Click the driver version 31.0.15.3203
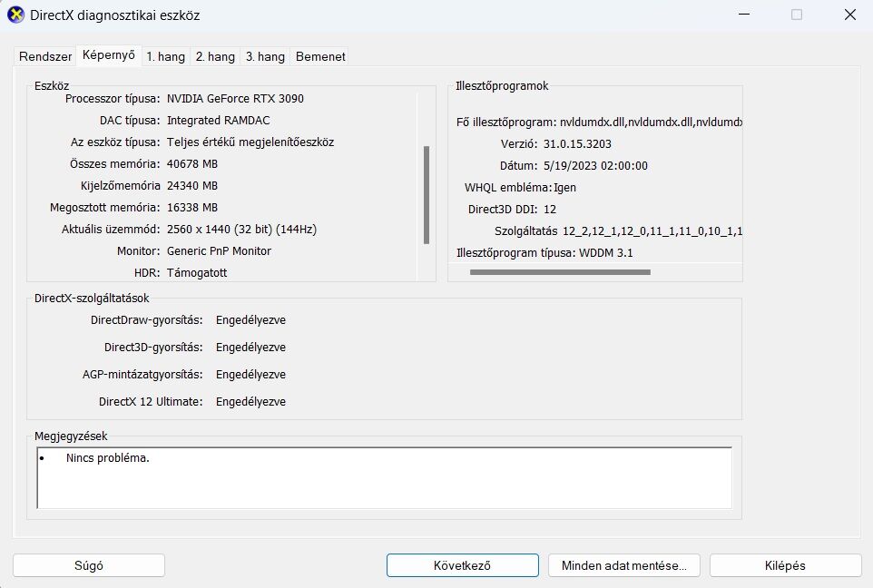The height and width of the screenshot is (588, 873). (x=577, y=143)
